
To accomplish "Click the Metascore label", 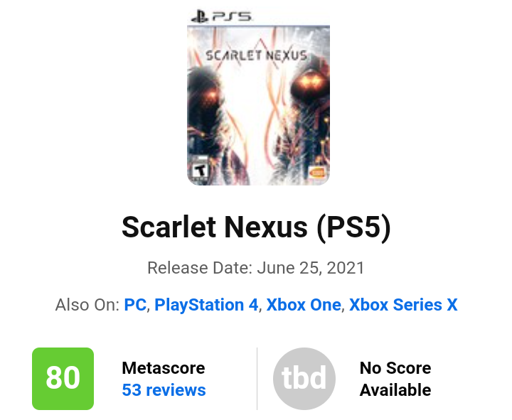I will tap(164, 368).
